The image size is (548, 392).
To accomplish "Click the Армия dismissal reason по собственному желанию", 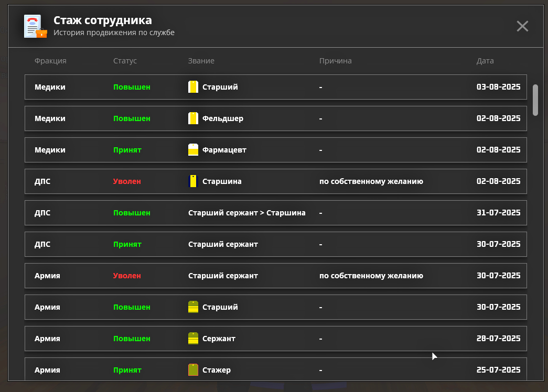I will (x=371, y=276).
